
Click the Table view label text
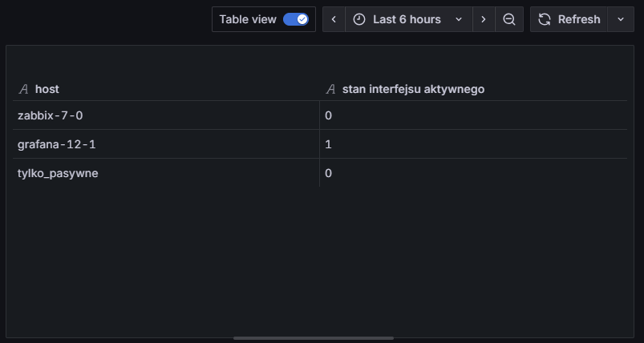tap(248, 19)
